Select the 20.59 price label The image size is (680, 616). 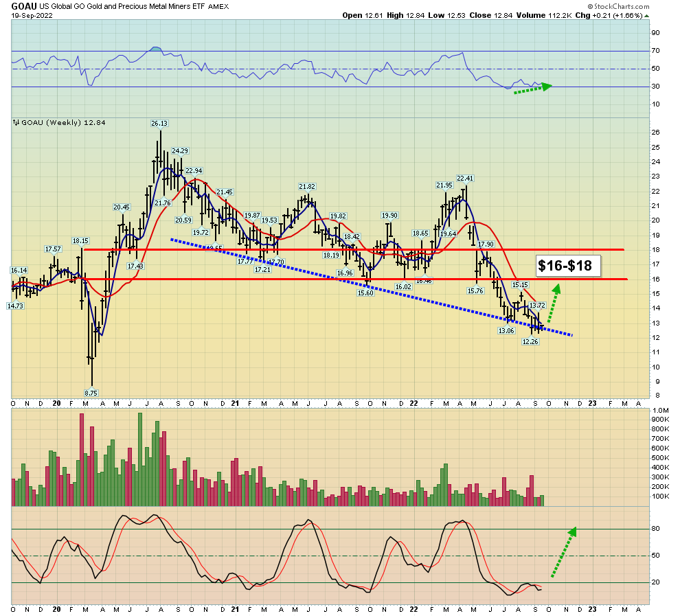pos(183,220)
